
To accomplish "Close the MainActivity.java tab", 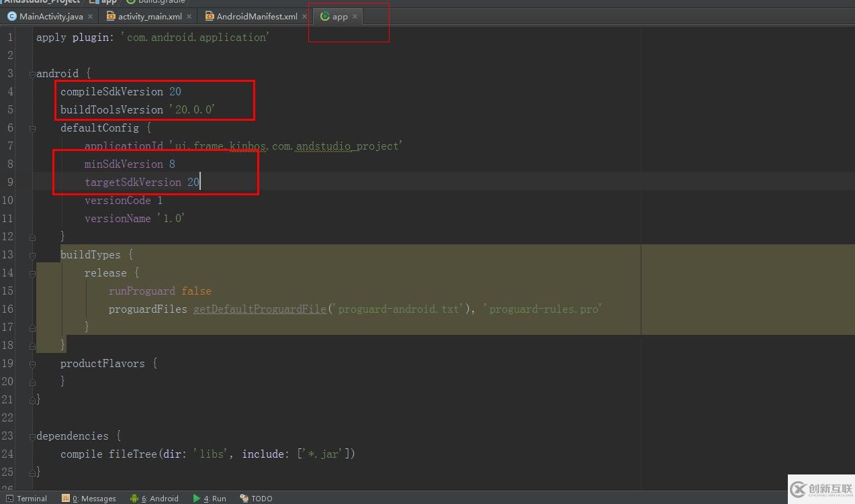I will [91, 16].
